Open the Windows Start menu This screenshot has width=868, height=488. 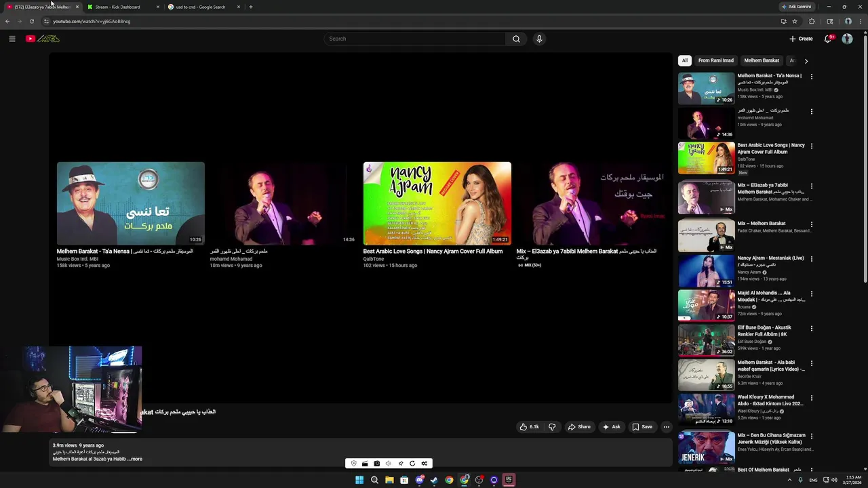pos(359,480)
